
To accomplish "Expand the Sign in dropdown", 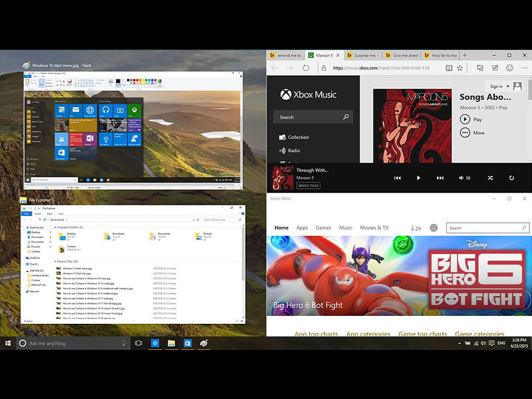I will click(x=507, y=86).
